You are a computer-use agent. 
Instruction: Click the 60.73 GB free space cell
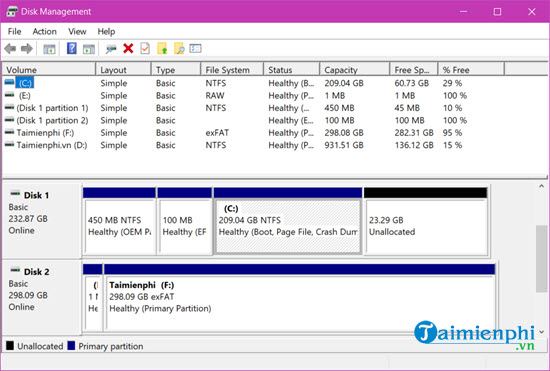pos(412,83)
